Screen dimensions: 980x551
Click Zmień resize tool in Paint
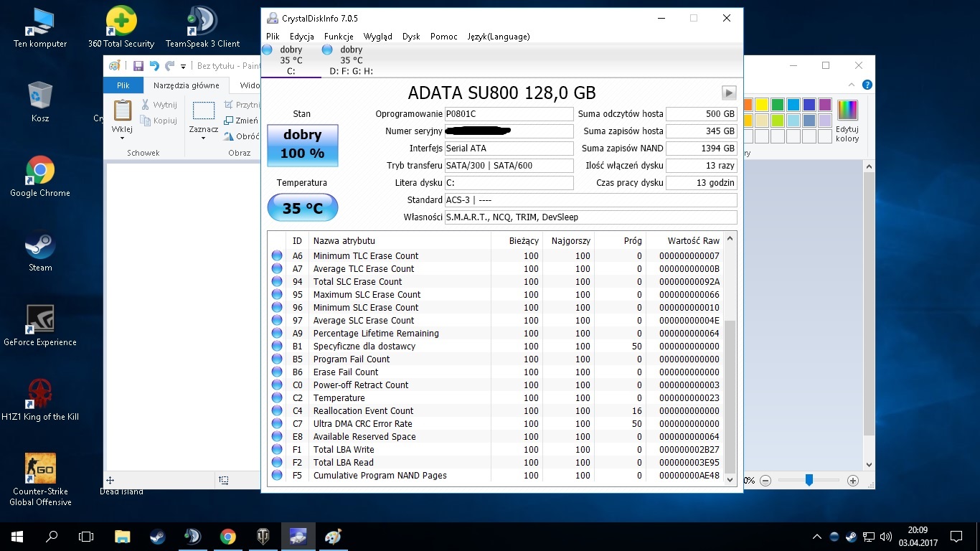coord(242,121)
